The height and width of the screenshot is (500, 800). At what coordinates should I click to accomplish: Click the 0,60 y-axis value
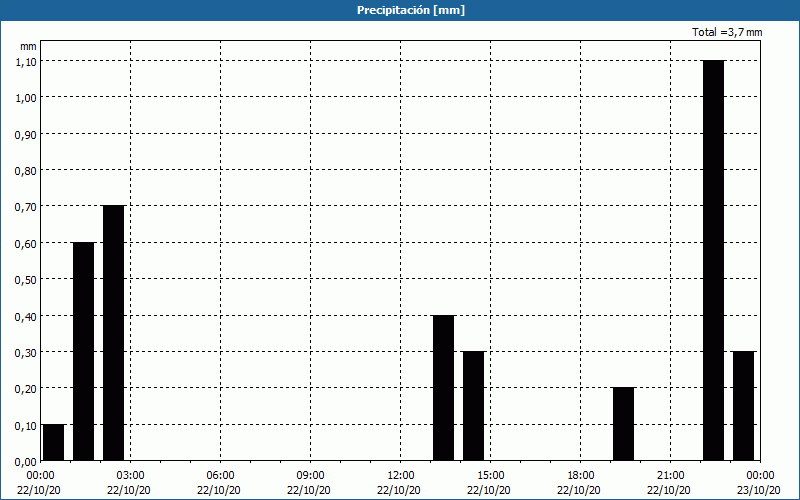pos(26,243)
